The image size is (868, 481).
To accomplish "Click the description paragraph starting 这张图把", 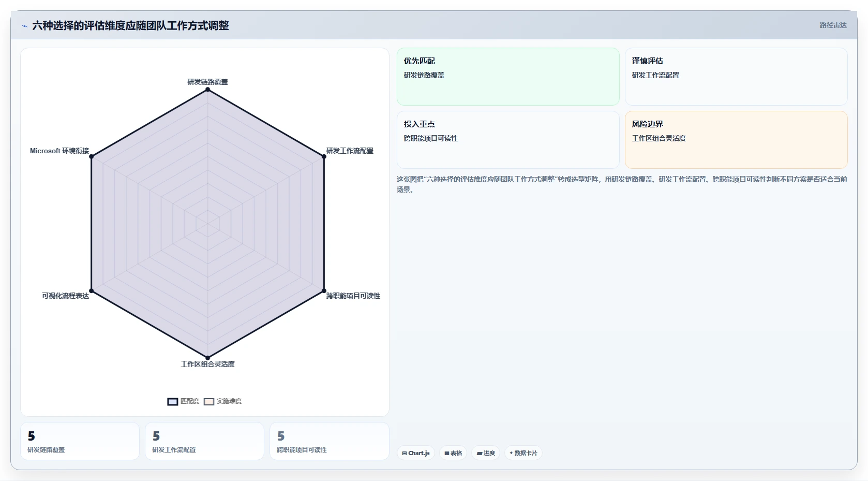I will tap(622, 184).
